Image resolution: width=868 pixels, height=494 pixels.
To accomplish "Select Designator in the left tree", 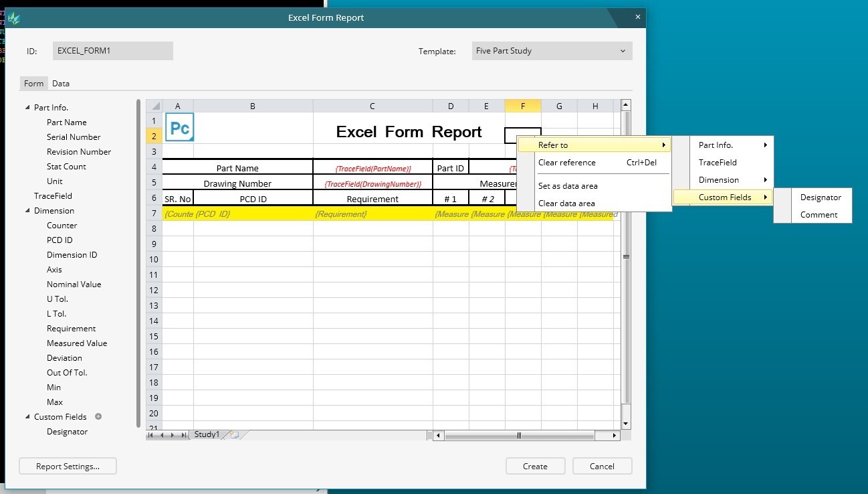I will 67,432.
